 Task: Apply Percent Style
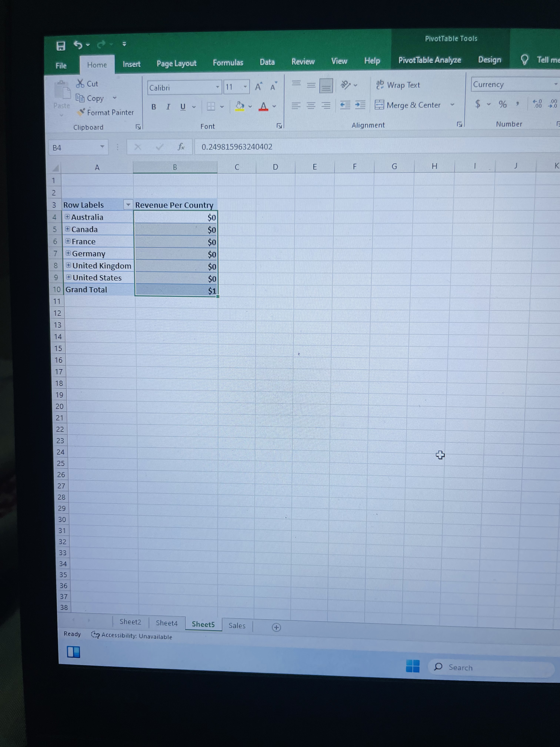point(503,104)
